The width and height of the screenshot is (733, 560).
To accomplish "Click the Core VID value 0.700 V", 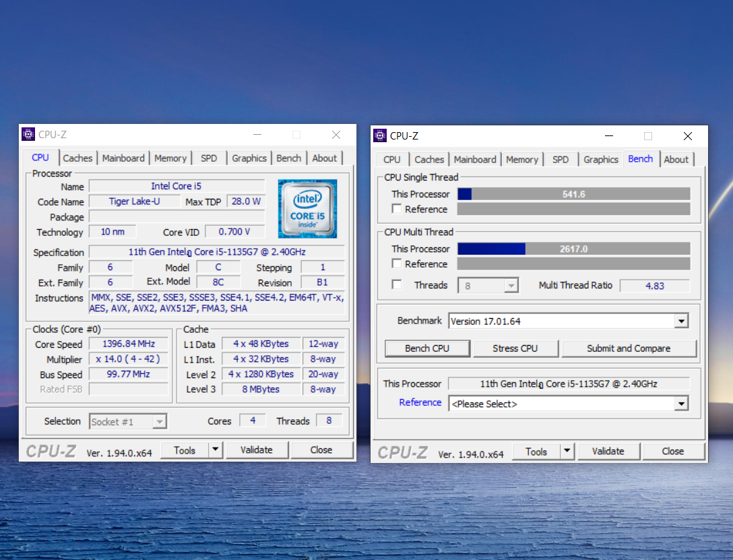I will coord(234,232).
